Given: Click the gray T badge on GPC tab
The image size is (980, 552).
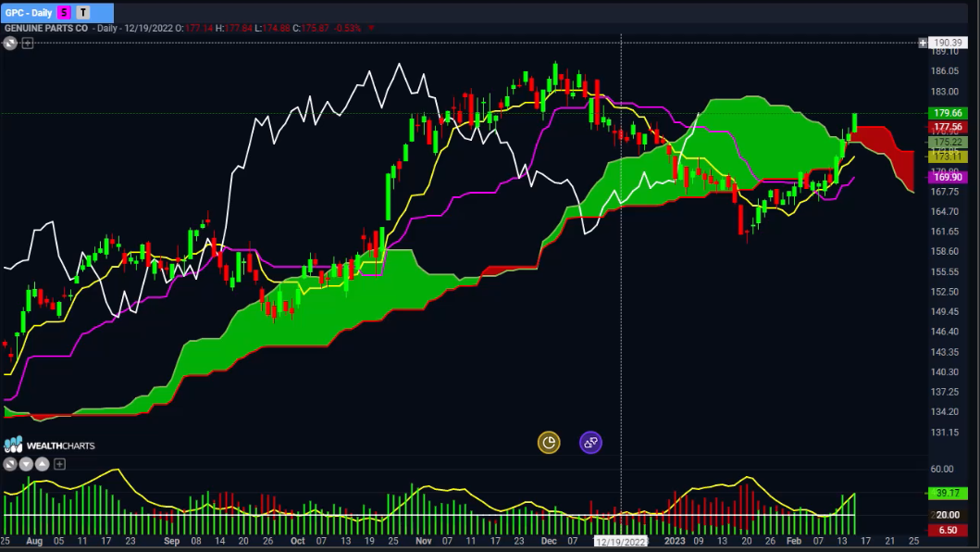Looking at the screenshot, I should 83,13.
